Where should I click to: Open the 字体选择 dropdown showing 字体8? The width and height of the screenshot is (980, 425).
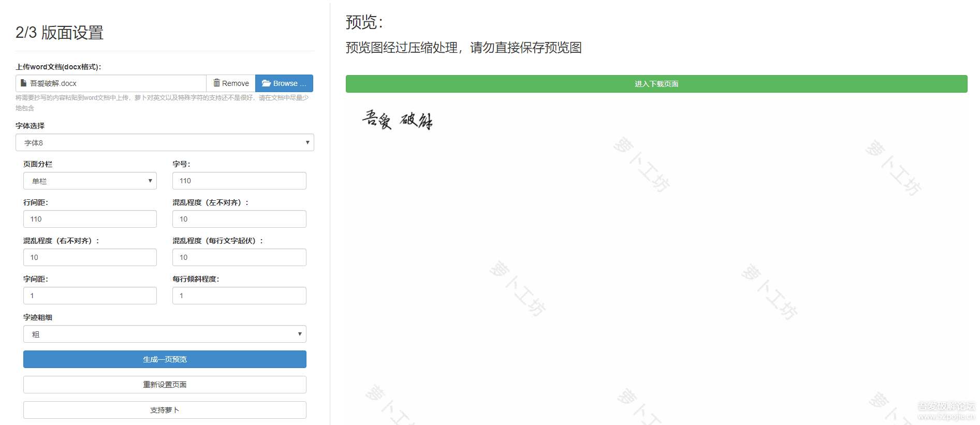165,143
